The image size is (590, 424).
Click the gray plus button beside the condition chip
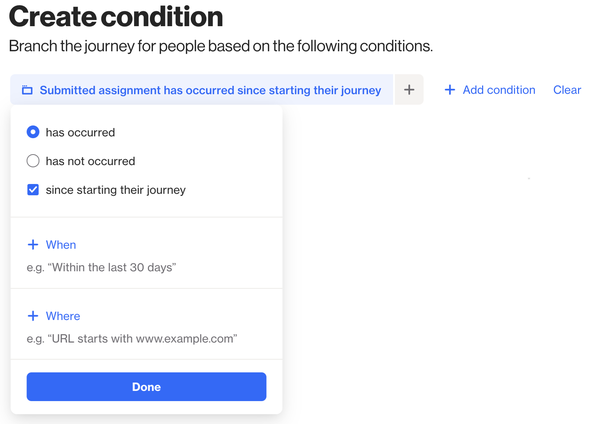409,90
